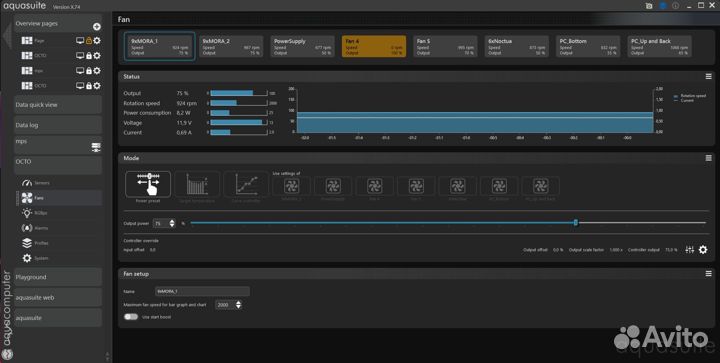This screenshot has height=363, width=720.
Task: Open the Sensors gauge icon under OCTO
Action: point(27,183)
